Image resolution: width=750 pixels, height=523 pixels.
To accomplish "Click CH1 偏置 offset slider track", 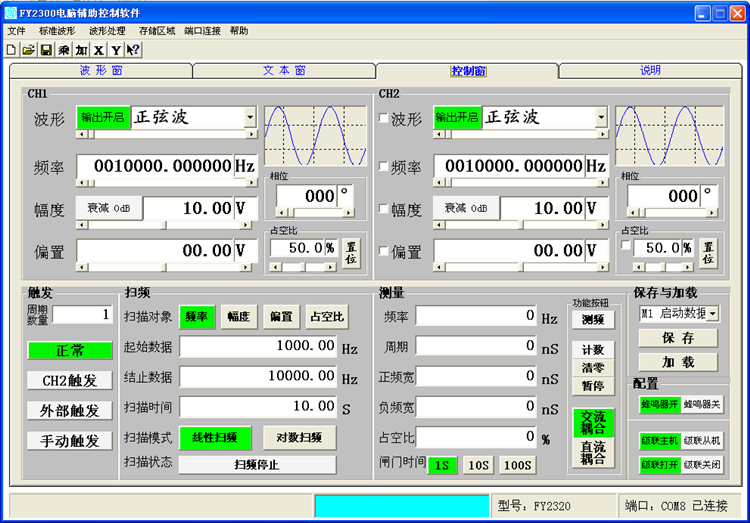I will point(164,267).
